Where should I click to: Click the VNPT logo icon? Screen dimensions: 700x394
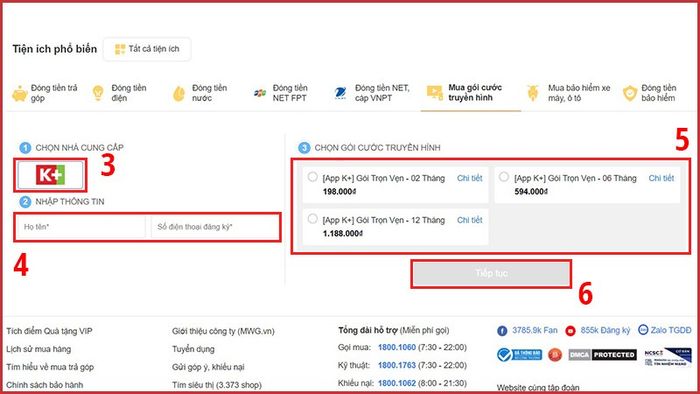tap(341, 93)
